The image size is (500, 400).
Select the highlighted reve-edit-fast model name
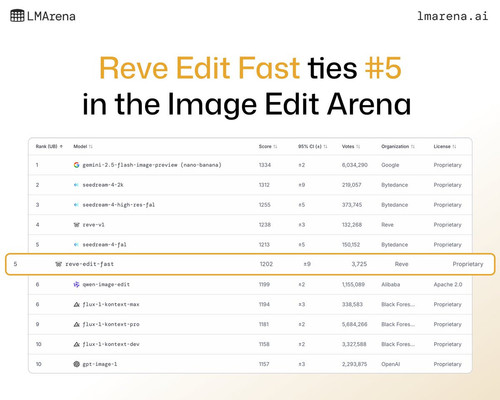[x=89, y=264]
